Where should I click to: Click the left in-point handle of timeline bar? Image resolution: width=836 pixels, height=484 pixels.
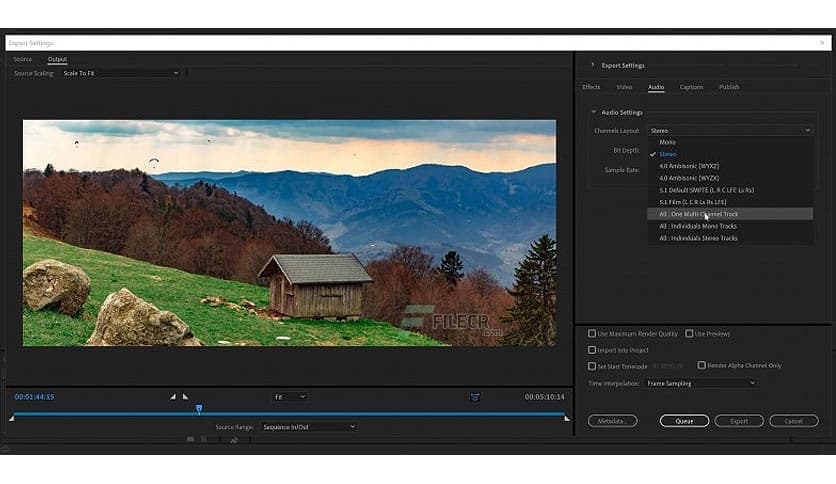11,418
